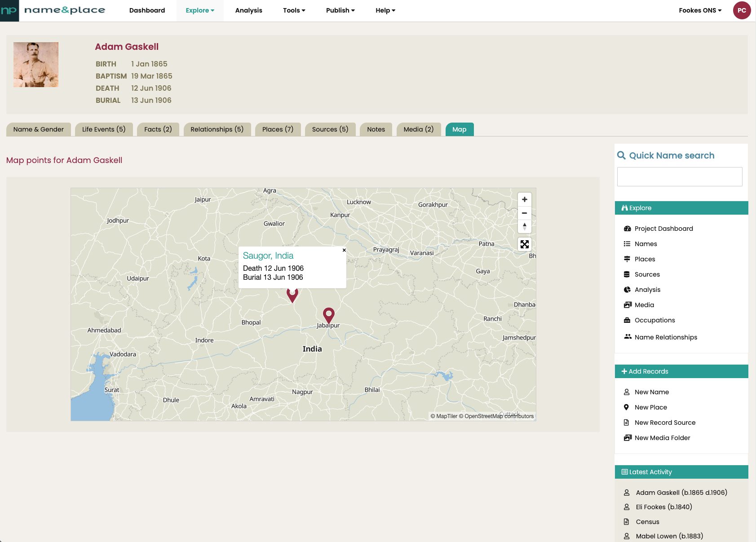
Task: Add a New Name record
Action: 652,392
